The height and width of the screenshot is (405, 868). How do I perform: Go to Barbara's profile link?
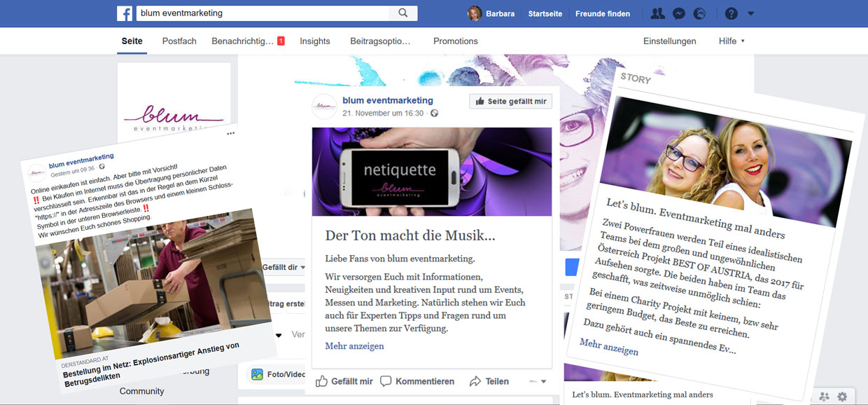(500, 13)
